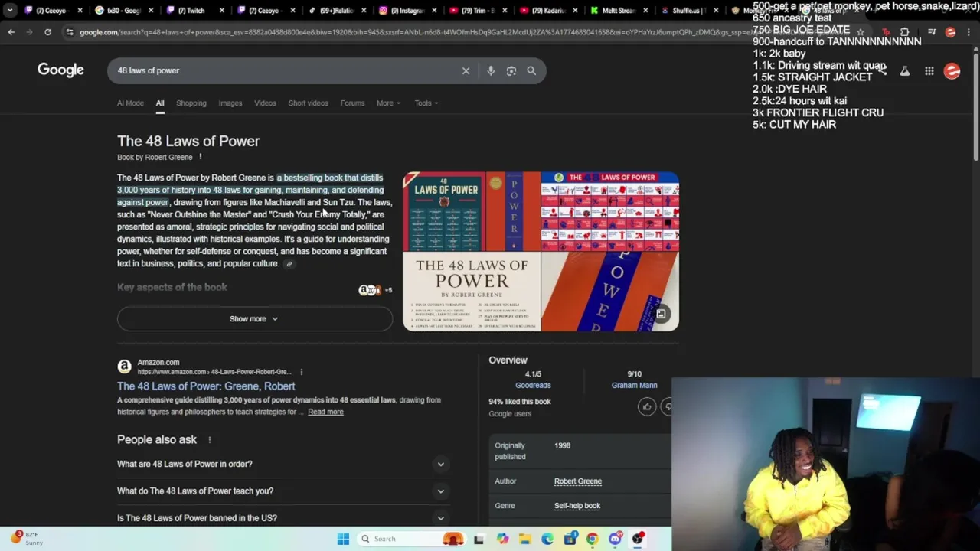
Task: Expand 'What do The 48 Laws of Power teach you?'
Action: (282, 491)
